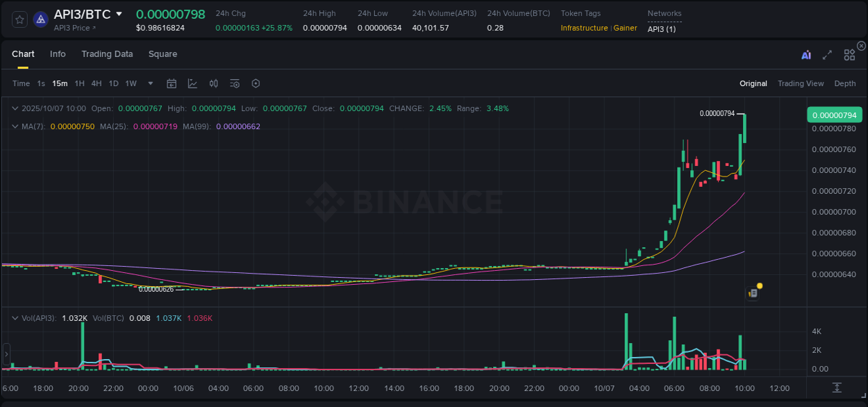This screenshot has width=868, height=407.
Task: Collapse the OHLC info row chevron
Action: (15, 108)
